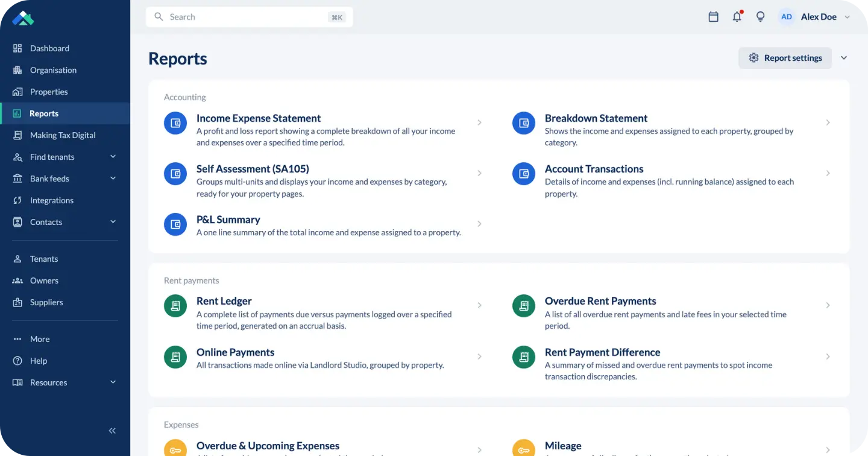The image size is (868, 456).
Task: Open More in sidebar
Action: [65, 339]
